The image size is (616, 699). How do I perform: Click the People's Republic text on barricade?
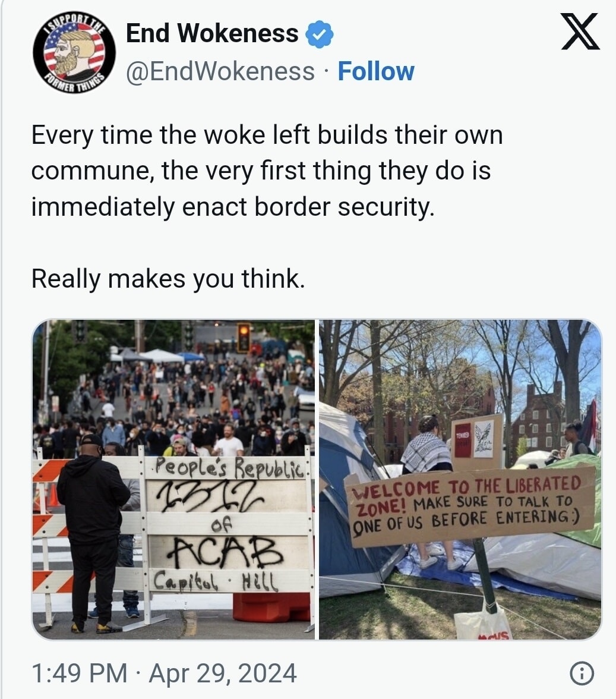pos(228,468)
